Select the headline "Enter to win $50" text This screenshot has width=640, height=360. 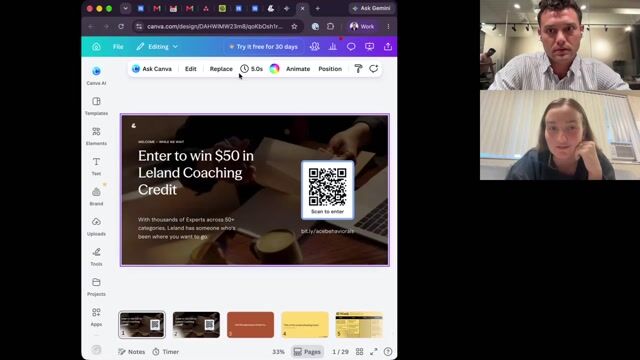196,172
